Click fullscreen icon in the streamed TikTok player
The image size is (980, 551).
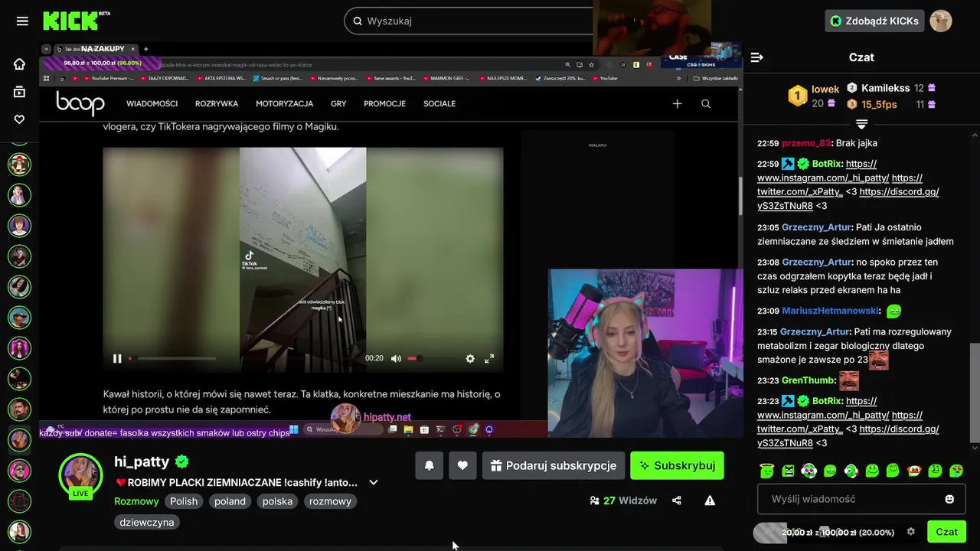(489, 358)
